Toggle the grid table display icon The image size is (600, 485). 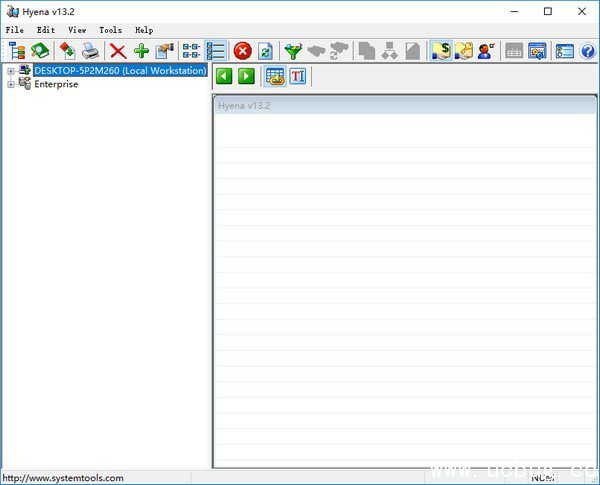275,76
